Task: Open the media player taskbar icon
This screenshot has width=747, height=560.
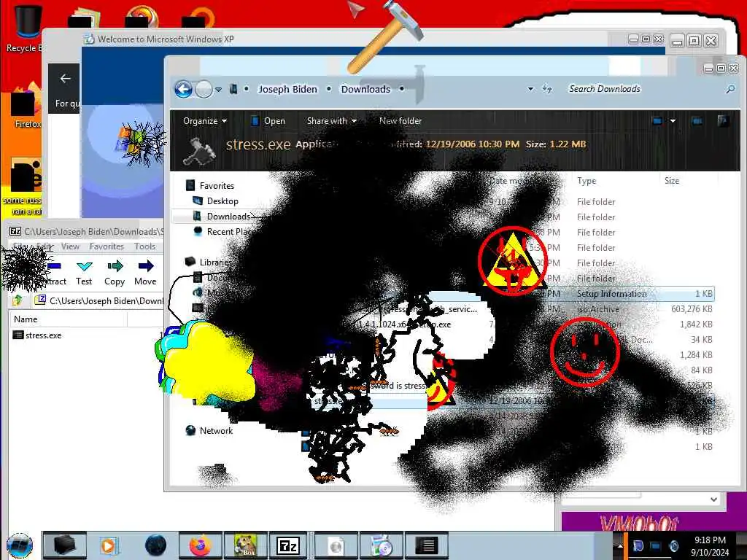Action: pyautogui.click(x=109, y=545)
